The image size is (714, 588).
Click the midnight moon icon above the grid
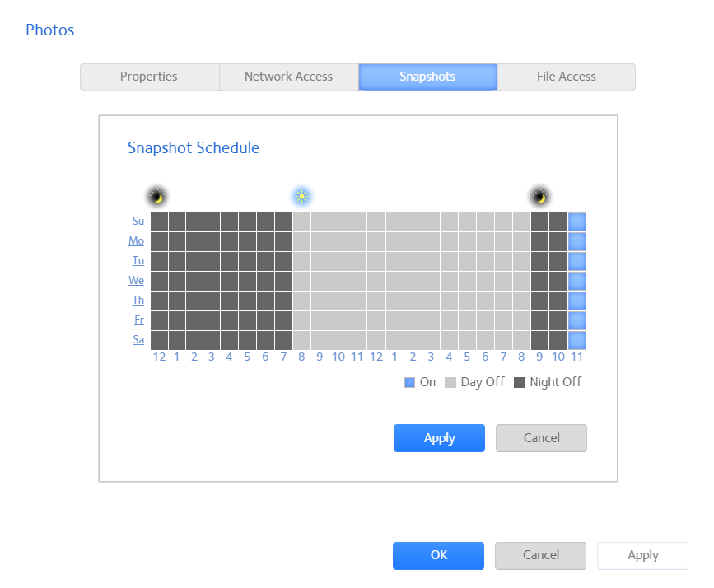click(x=156, y=197)
